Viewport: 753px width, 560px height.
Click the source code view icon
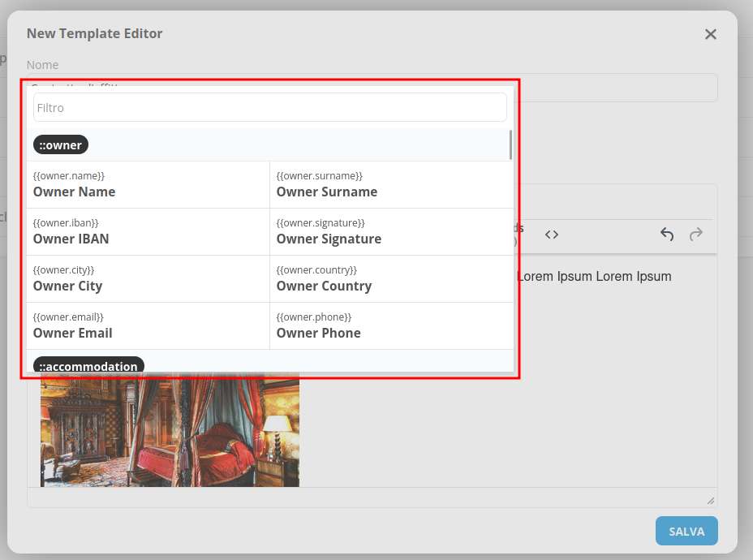[x=552, y=235]
